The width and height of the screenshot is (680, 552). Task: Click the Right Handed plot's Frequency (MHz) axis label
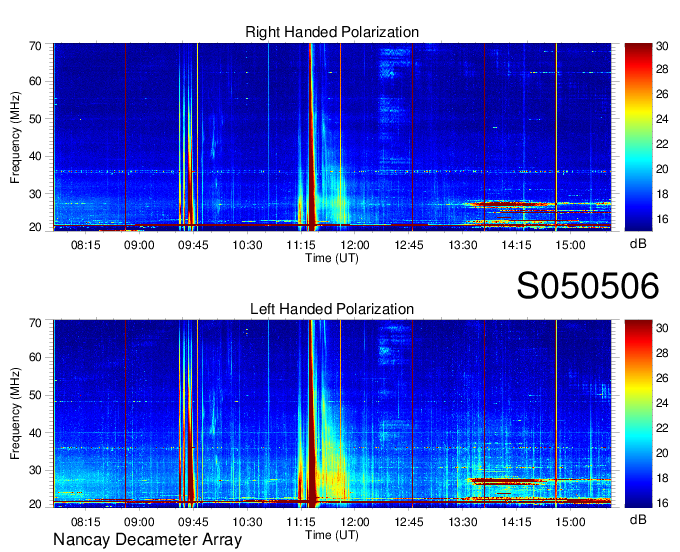[15, 137]
